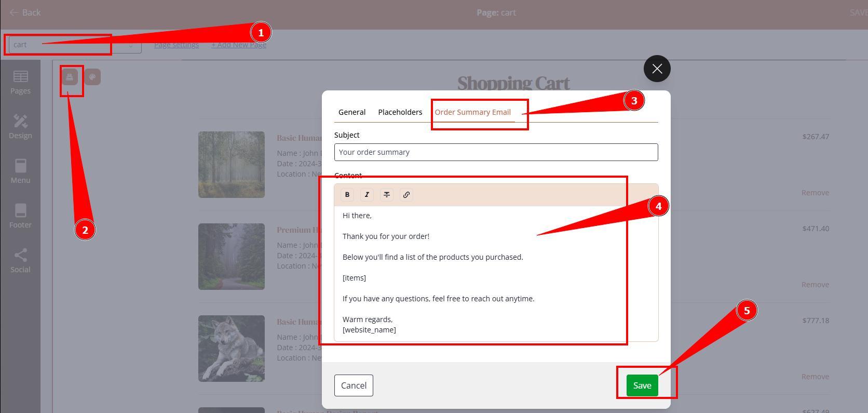This screenshot has width=868, height=413.
Task: Open the Design sidebar panel
Action: [x=20, y=127]
